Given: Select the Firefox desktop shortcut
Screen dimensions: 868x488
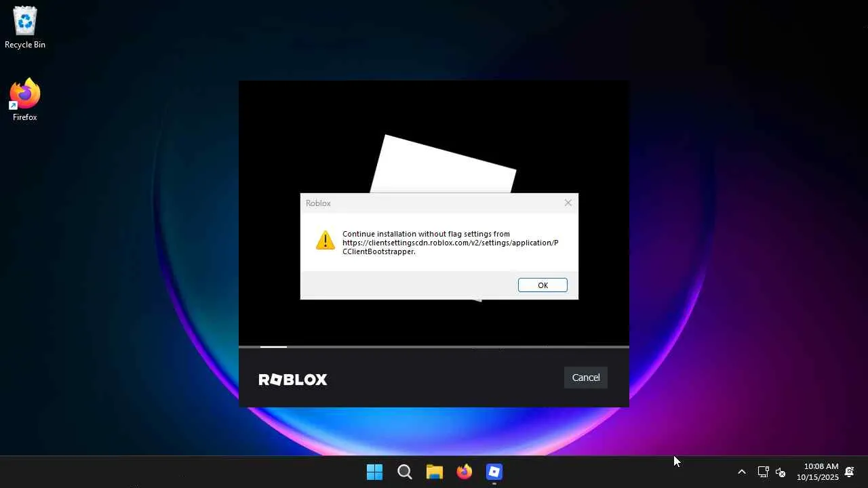Looking at the screenshot, I should pos(25,100).
